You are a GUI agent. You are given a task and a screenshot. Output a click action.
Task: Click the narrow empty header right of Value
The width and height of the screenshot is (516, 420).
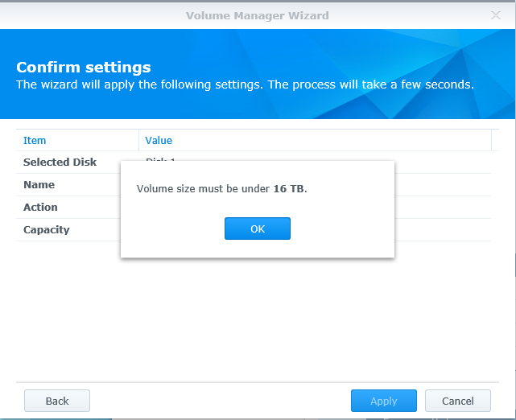(501, 141)
